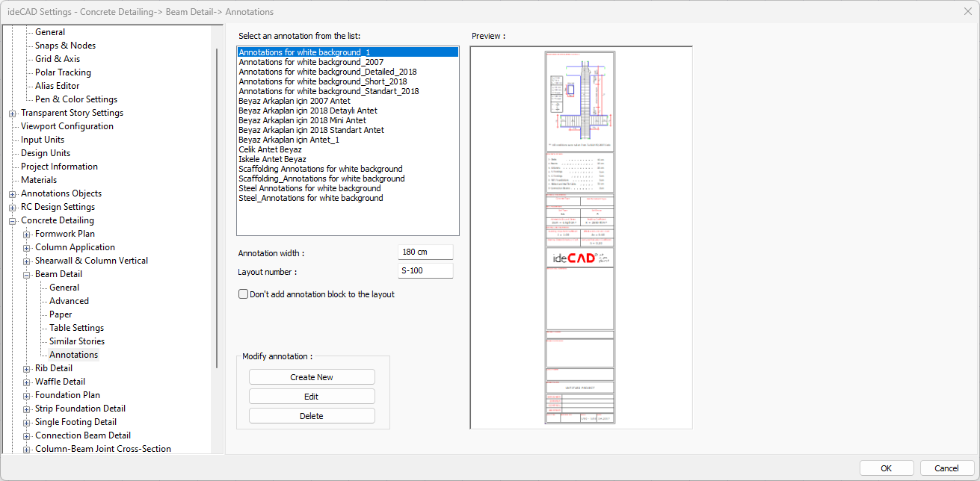Expand the Formwork Plan node
This screenshot has height=481, width=980.
(x=27, y=235)
